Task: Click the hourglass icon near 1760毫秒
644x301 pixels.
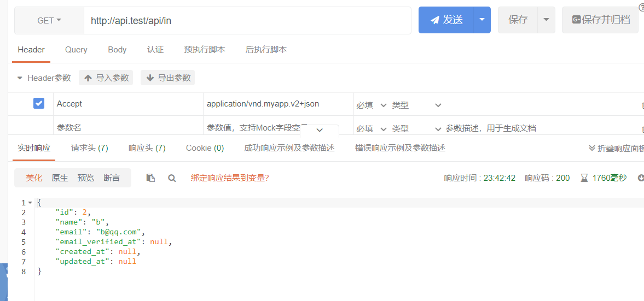Action: pyautogui.click(x=584, y=178)
